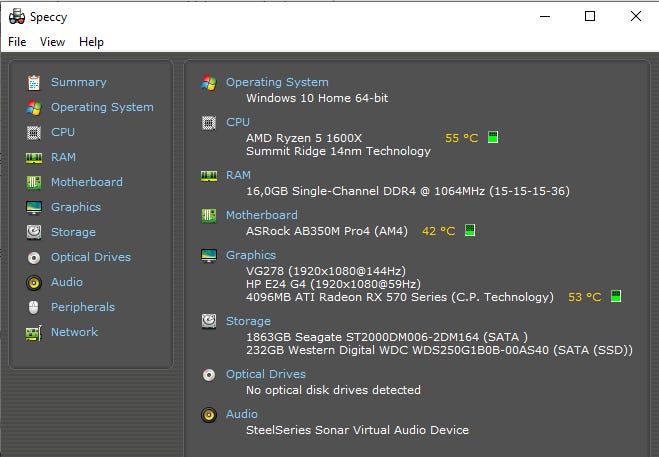Click the Summary clipboard icon in sidebar
This screenshot has height=457, width=659.
point(34,82)
